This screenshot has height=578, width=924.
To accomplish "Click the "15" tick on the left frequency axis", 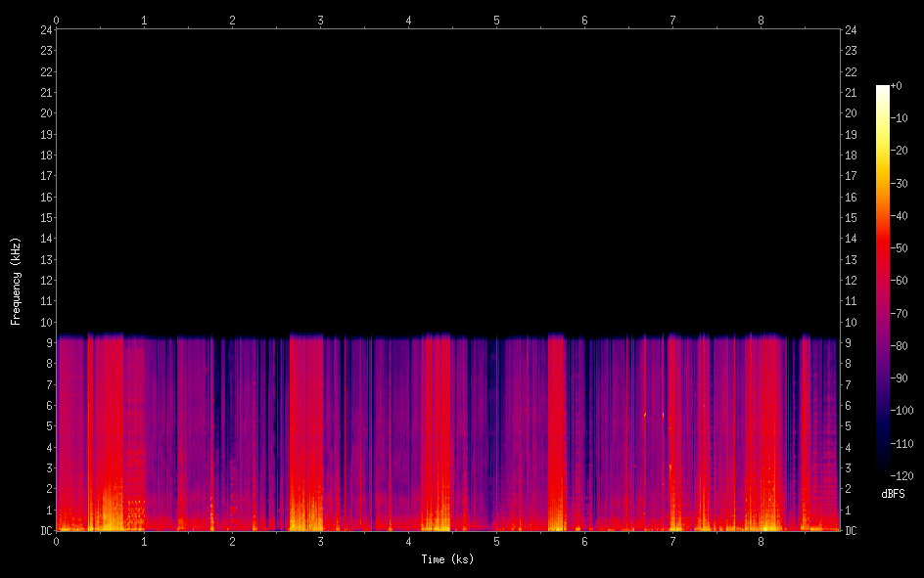I will [x=46, y=218].
